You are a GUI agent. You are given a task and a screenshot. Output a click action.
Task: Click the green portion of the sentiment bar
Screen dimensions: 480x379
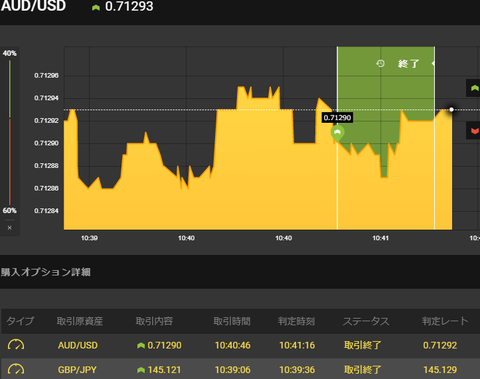[10, 89]
